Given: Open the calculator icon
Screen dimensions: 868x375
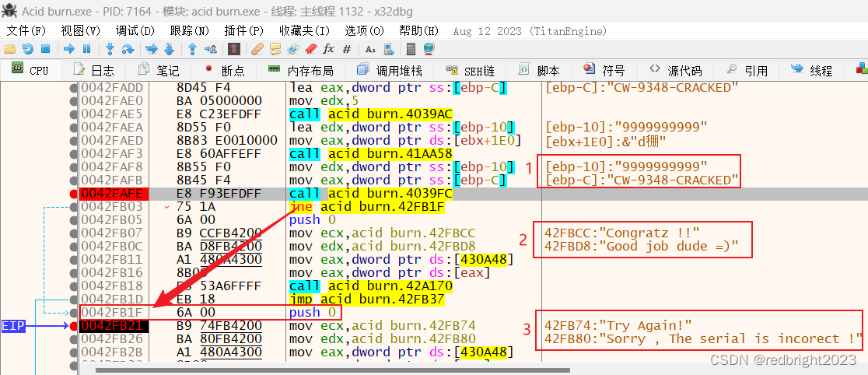Looking at the screenshot, I should [411, 49].
